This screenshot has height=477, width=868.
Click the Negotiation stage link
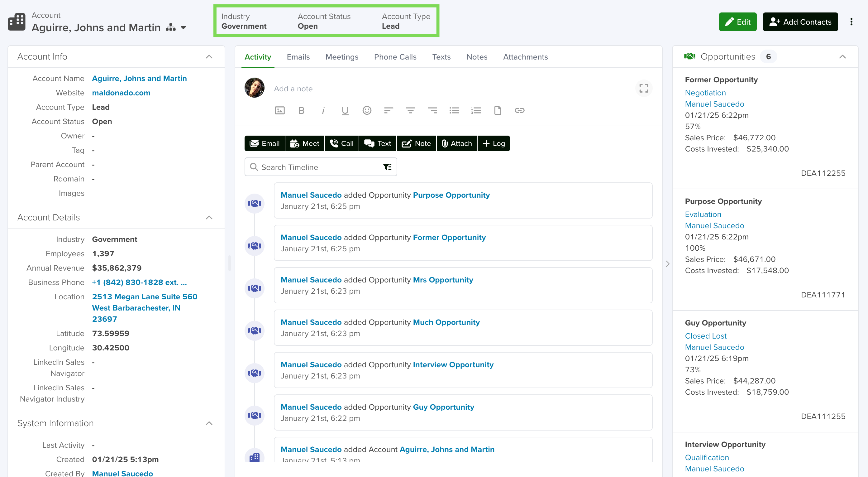(705, 93)
